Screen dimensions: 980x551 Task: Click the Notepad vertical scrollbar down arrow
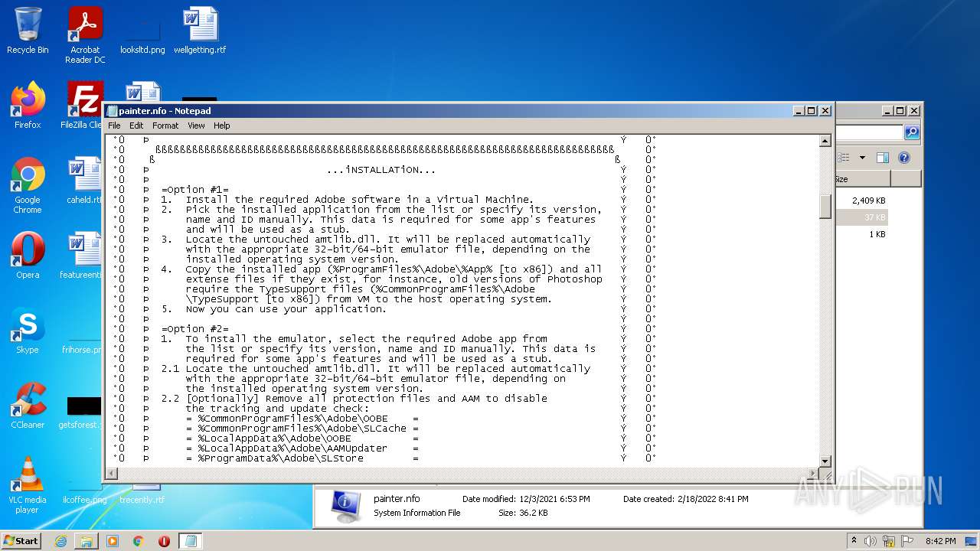pyautogui.click(x=825, y=461)
